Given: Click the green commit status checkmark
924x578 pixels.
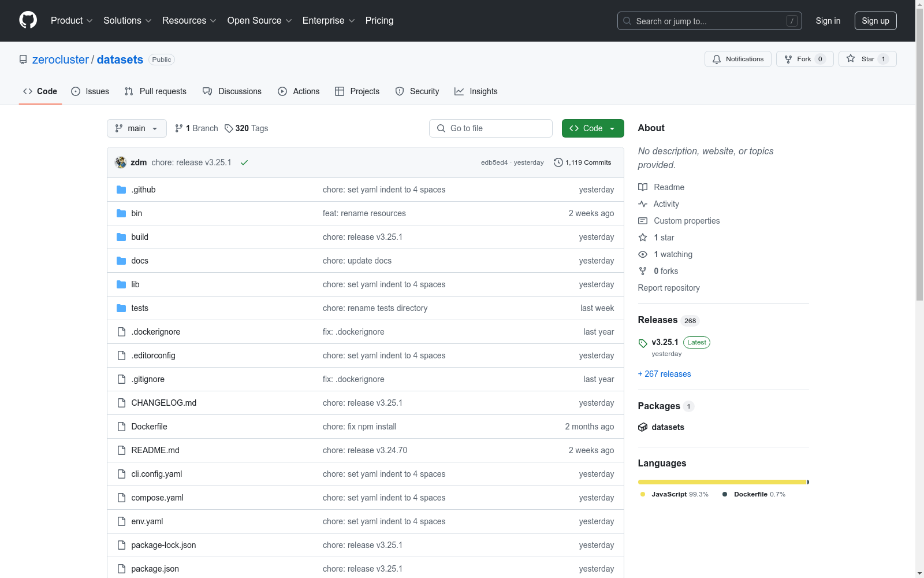Looking at the screenshot, I should [x=244, y=162].
